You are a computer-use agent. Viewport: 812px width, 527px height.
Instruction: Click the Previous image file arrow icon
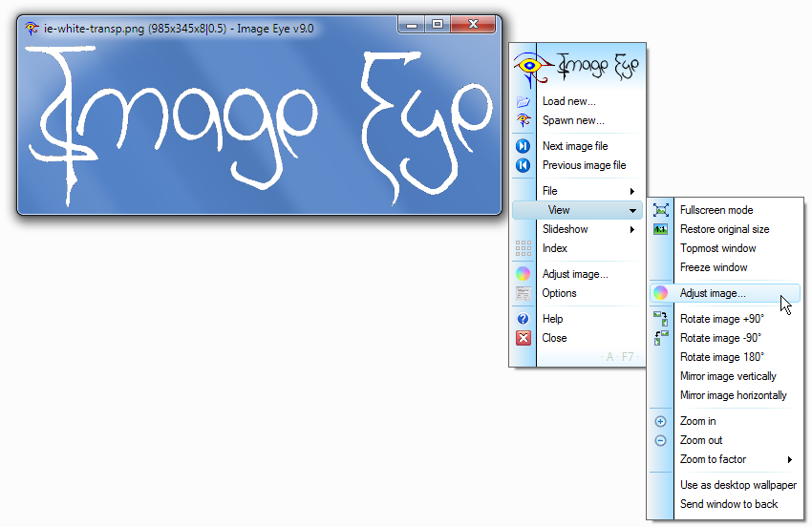[x=524, y=165]
